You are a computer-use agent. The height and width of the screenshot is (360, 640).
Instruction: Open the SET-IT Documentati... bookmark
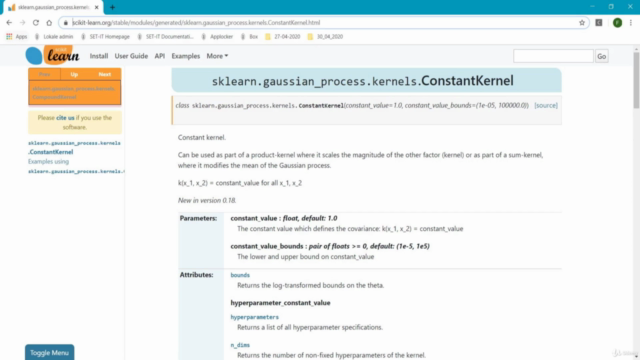[x=165, y=37]
